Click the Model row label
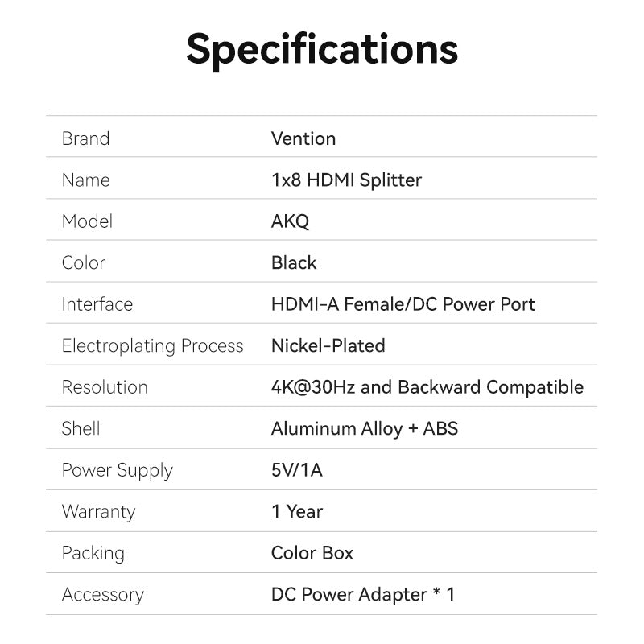The width and height of the screenshot is (644, 644). tap(87, 221)
